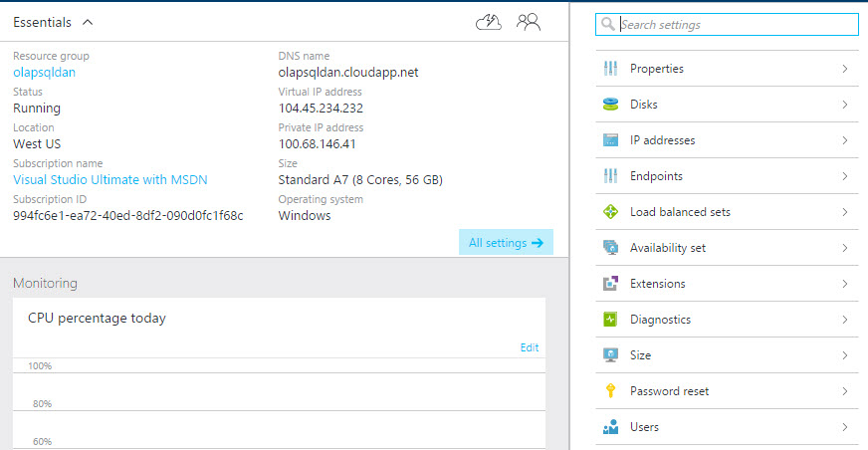Click the Diagnostics icon
The width and height of the screenshot is (868, 450).
(x=611, y=320)
